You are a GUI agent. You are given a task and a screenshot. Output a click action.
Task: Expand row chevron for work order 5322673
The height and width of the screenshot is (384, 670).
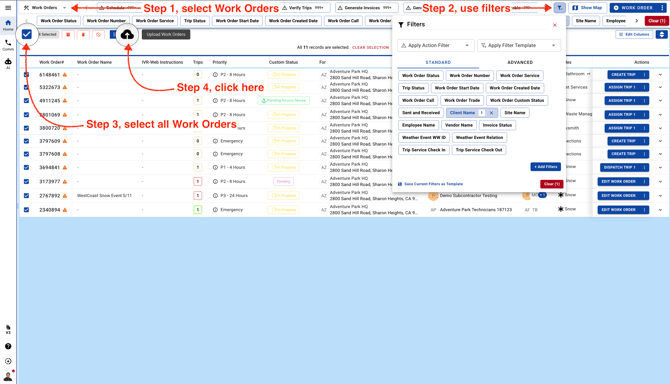660,87
